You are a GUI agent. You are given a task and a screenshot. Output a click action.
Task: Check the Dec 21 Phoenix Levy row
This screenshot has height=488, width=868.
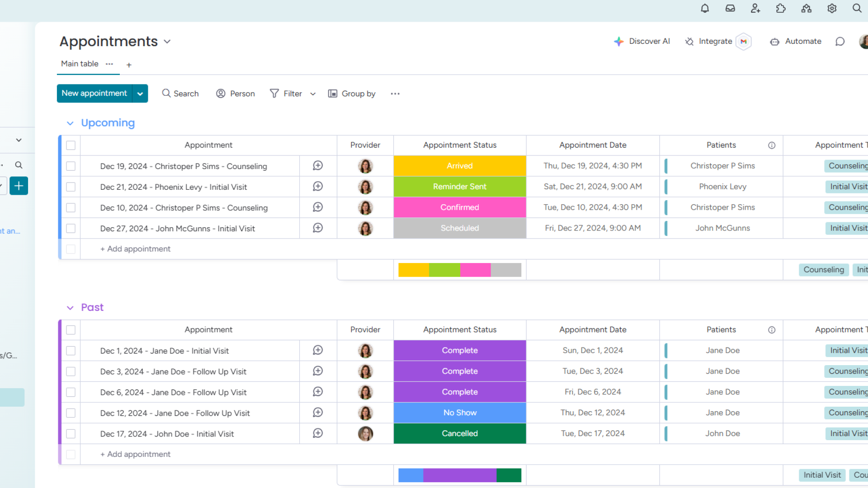pyautogui.click(x=71, y=187)
